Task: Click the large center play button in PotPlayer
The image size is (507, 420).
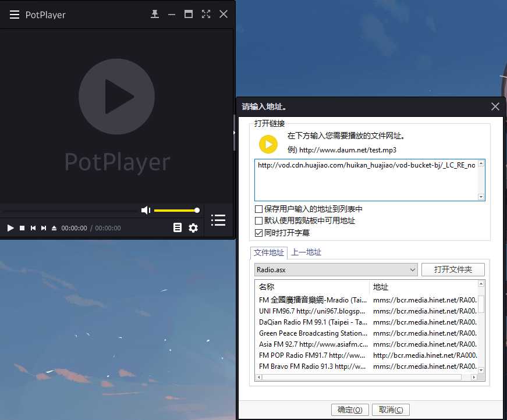Action: click(x=117, y=97)
